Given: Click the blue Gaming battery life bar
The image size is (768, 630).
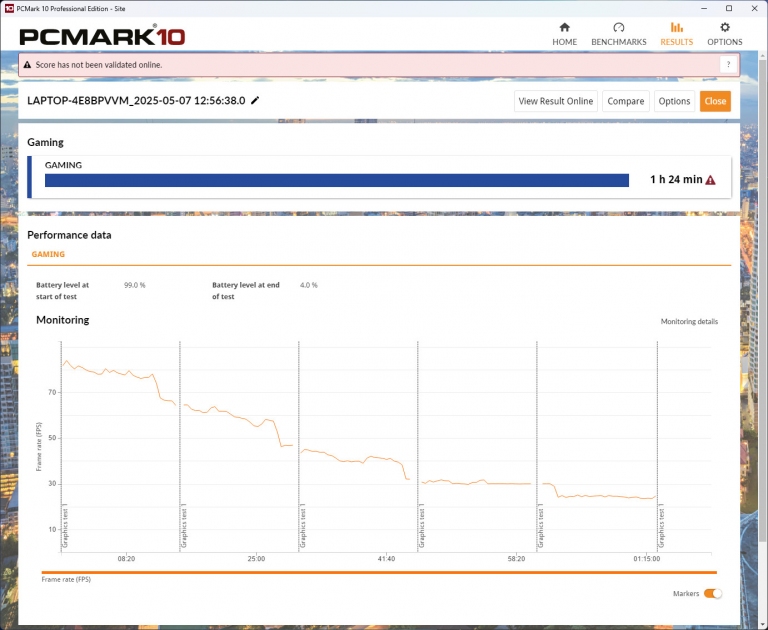Looking at the screenshot, I should pos(336,180).
